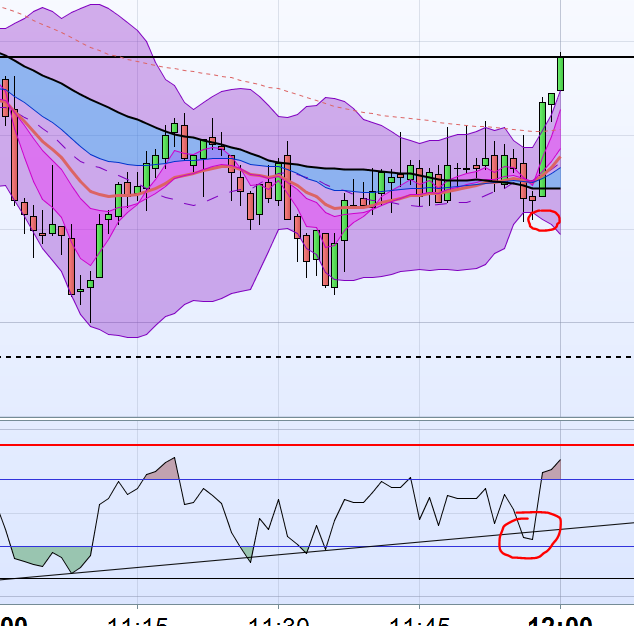Click the tall green candle touching the resistance line

(560, 74)
